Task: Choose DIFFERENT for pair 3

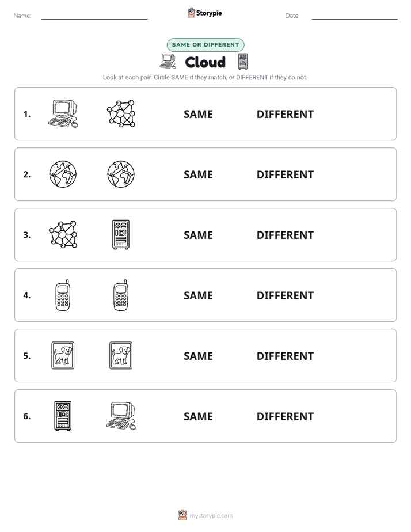Action: click(x=285, y=235)
